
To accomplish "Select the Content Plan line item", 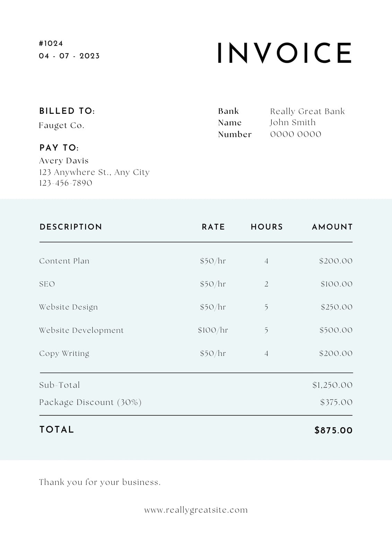I will pos(64,261).
